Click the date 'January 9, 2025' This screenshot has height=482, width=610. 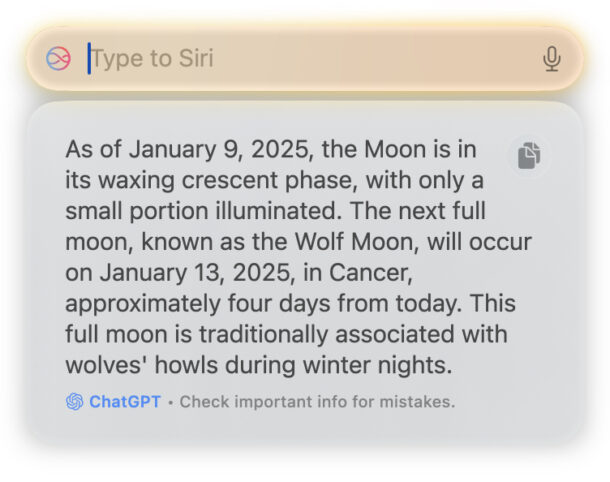tap(202, 150)
